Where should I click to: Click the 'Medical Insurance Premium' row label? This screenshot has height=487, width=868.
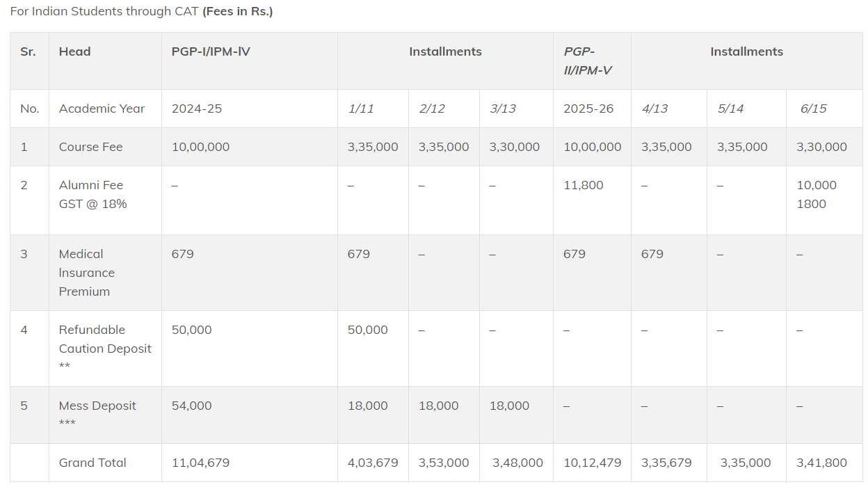[x=86, y=273]
